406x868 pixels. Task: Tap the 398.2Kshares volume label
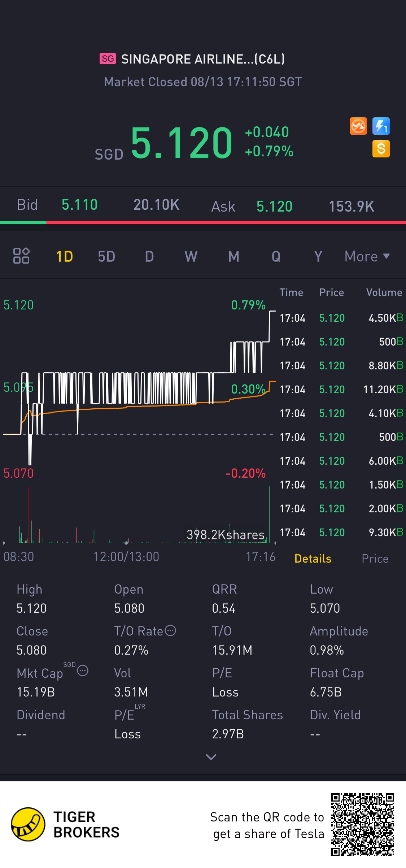click(226, 534)
